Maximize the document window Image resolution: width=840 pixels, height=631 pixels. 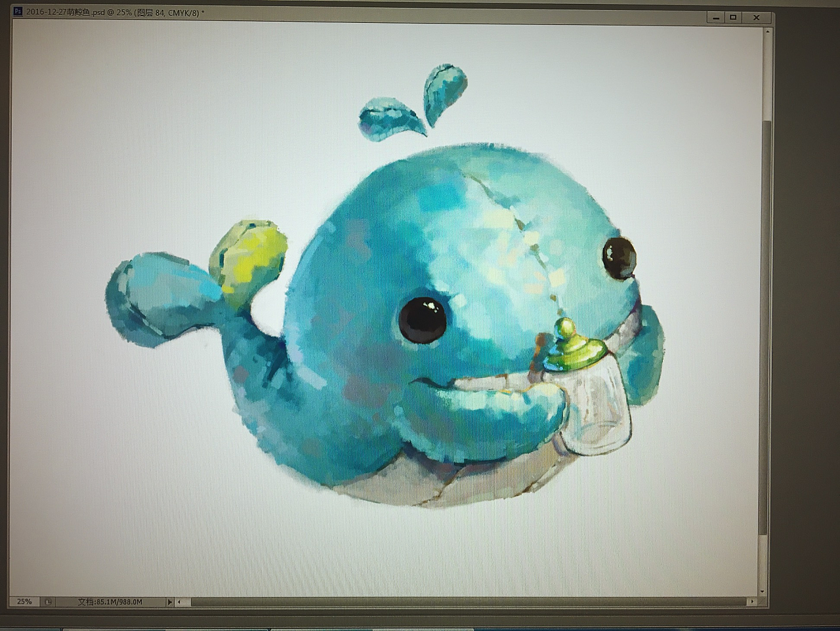[x=734, y=18]
